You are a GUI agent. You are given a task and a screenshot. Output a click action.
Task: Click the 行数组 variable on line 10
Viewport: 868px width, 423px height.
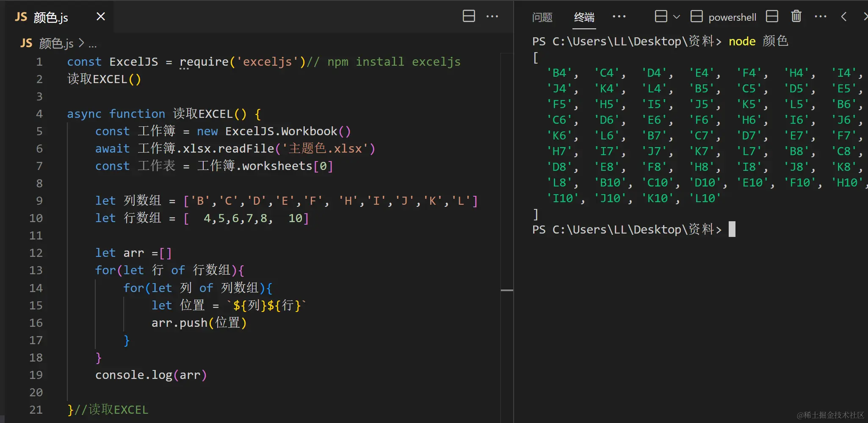(x=142, y=218)
